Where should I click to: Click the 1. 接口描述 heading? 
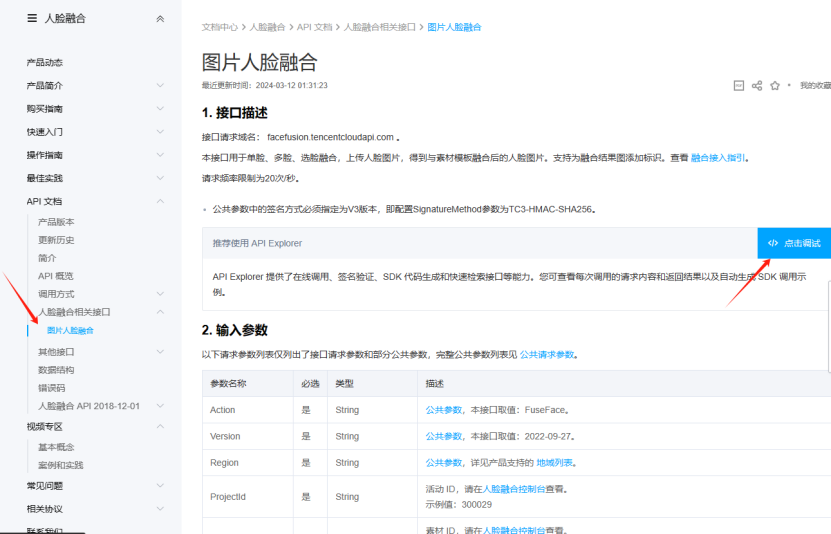(x=234, y=113)
